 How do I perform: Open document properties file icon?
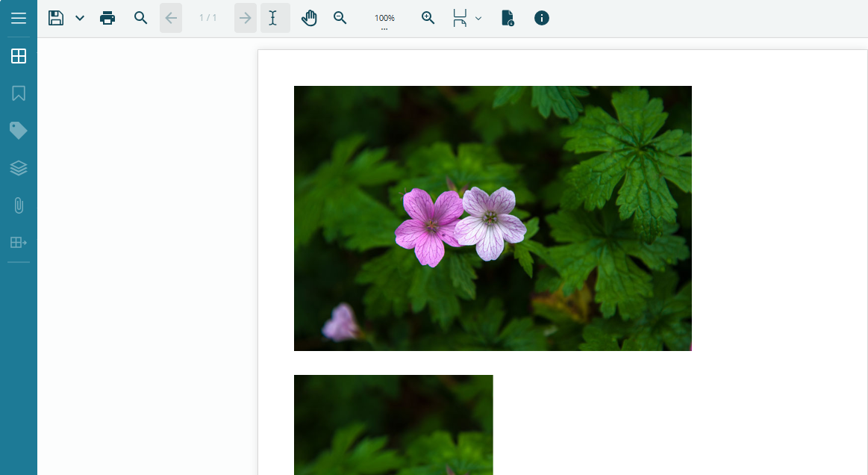pyautogui.click(x=508, y=18)
